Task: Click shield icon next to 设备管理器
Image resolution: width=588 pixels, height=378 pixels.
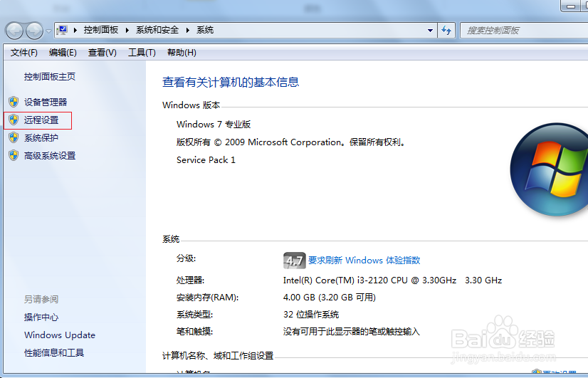Action: (x=14, y=102)
